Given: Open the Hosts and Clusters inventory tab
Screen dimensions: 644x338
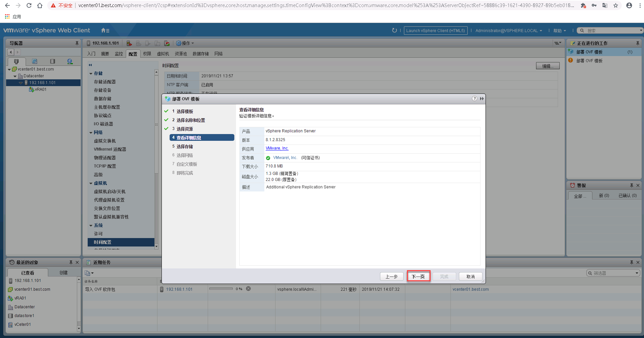Looking at the screenshot, I should click(16, 61).
